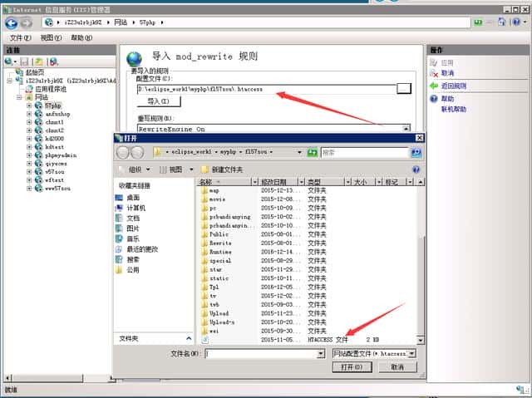Screen dimensions: 532x398
Task: Click 取消 cancel button in Open dialog
Action: [397, 367]
